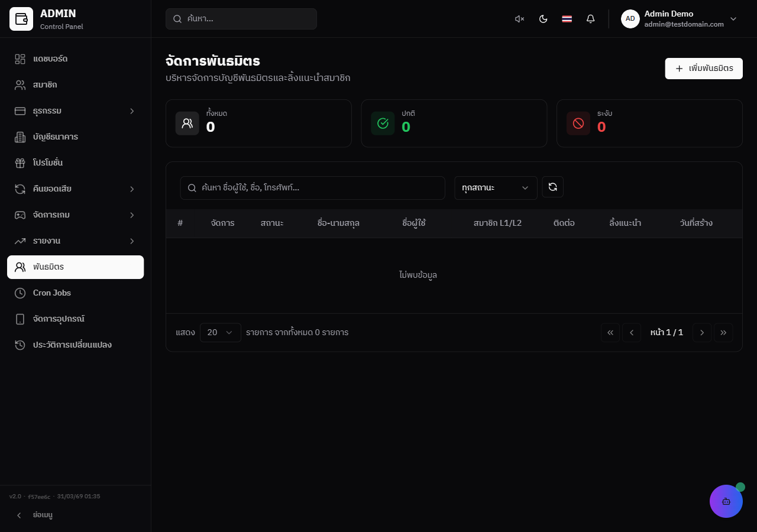This screenshot has height=532, width=757.
Task: Go to first page button
Action: click(610, 333)
